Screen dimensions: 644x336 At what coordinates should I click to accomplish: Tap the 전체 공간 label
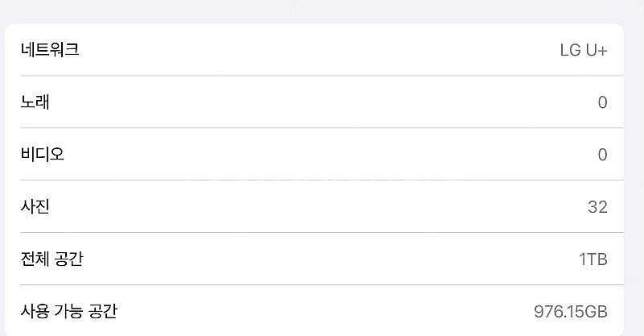coord(52,259)
